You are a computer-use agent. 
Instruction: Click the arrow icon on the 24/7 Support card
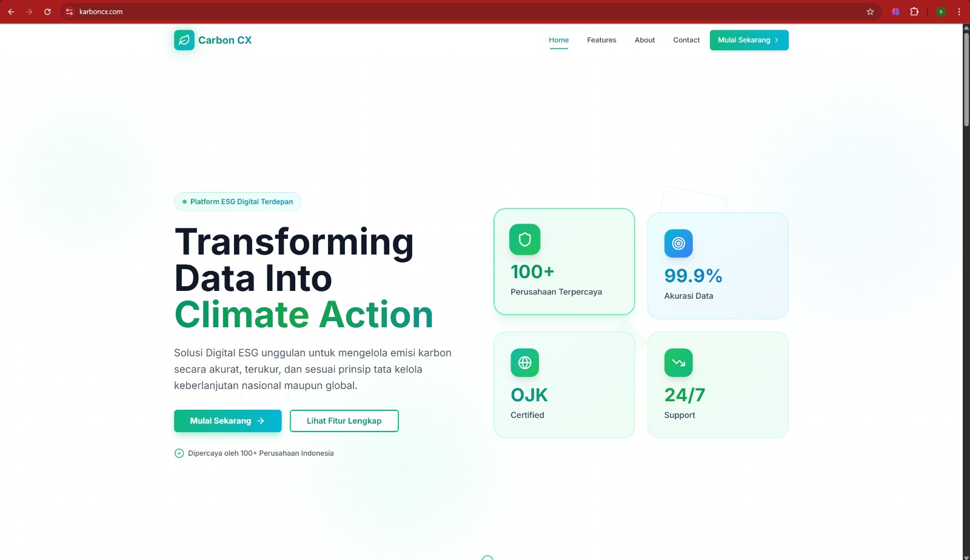678,362
